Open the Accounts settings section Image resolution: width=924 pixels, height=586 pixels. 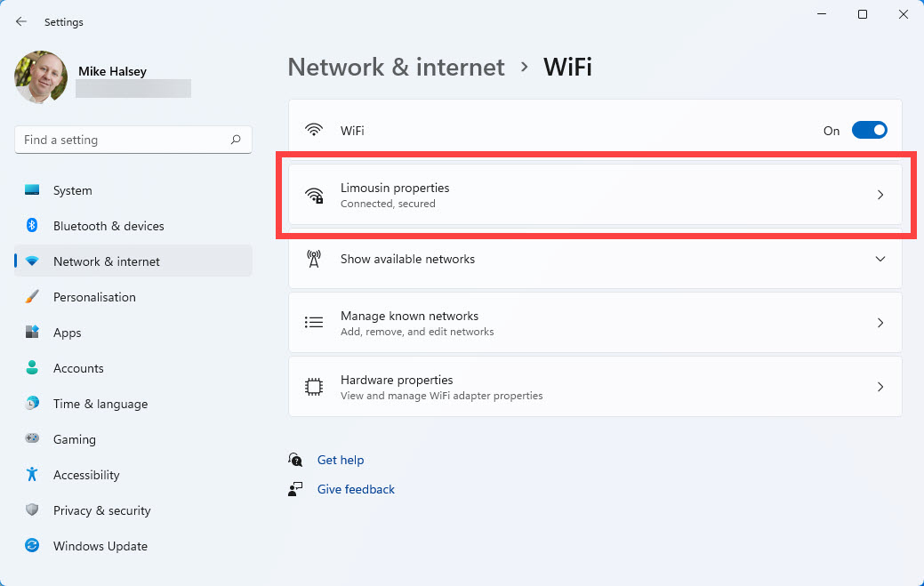(x=78, y=368)
